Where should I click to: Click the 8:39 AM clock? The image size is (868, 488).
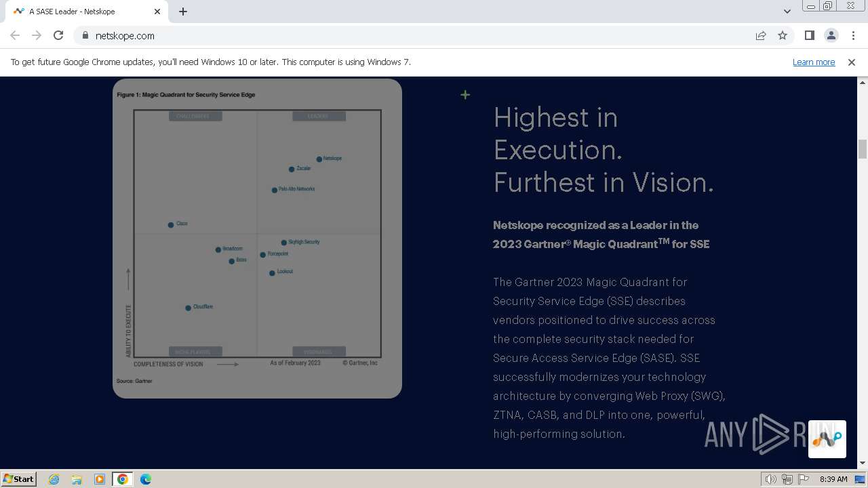pos(833,479)
